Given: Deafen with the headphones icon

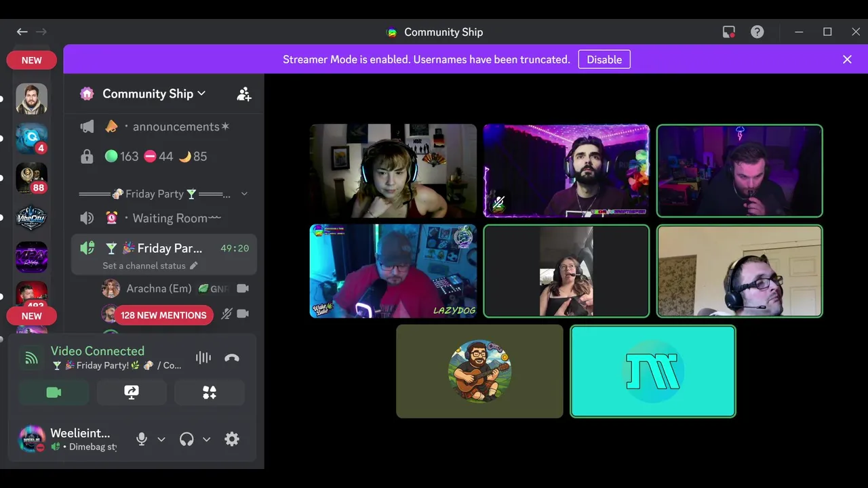Looking at the screenshot, I should coord(186,439).
